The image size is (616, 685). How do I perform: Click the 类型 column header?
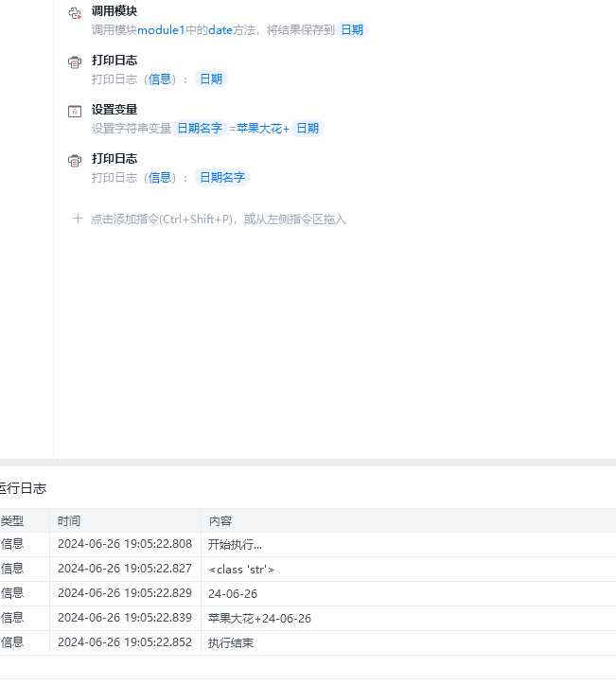tap(12, 521)
